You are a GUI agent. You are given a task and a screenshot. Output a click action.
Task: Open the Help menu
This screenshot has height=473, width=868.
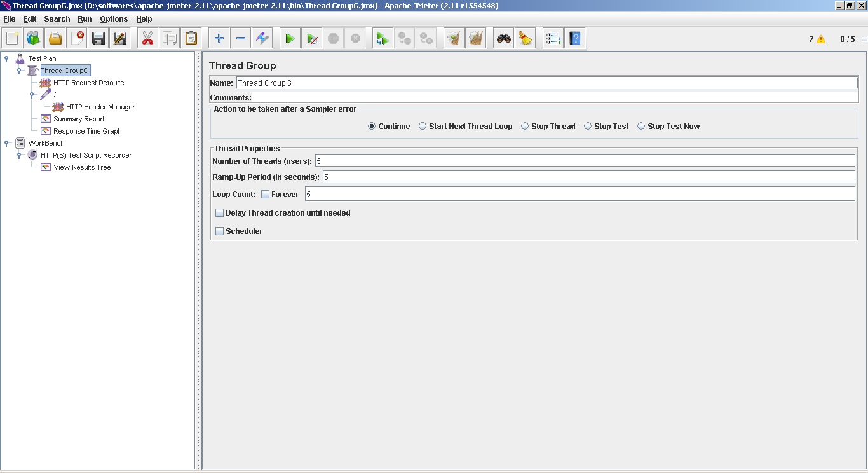[144, 19]
